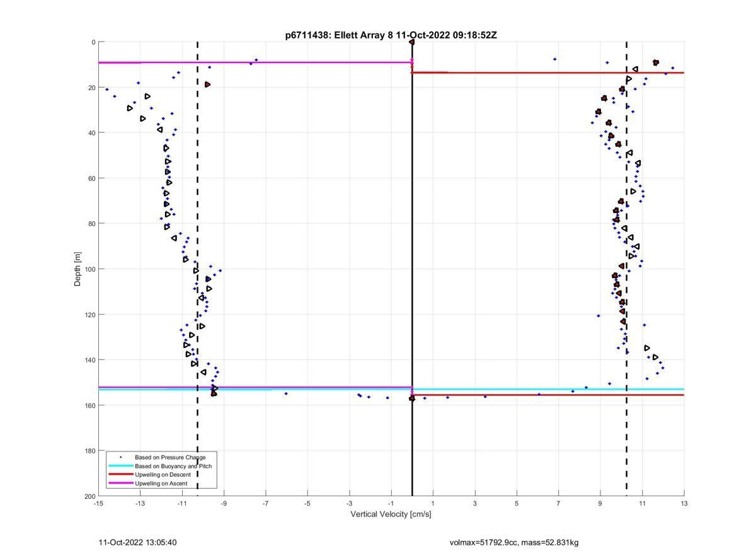Click y-axis tick label 60
The height and width of the screenshot is (558, 756).
click(91, 178)
